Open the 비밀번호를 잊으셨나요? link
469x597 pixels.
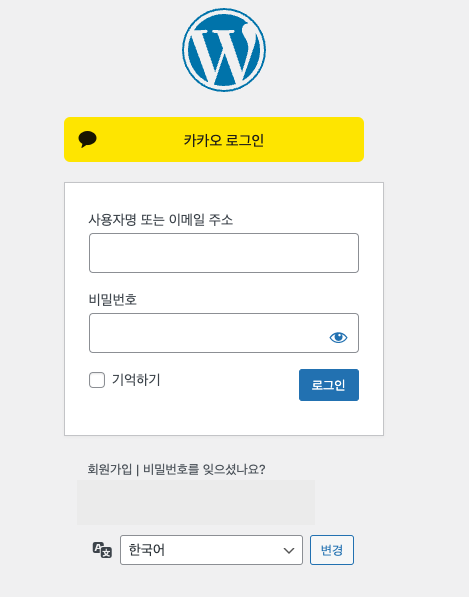click(204, 469)
